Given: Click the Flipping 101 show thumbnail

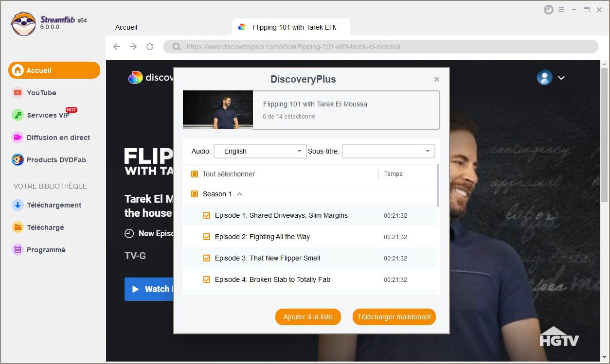Looking at the screenshot, I should 218,110.
